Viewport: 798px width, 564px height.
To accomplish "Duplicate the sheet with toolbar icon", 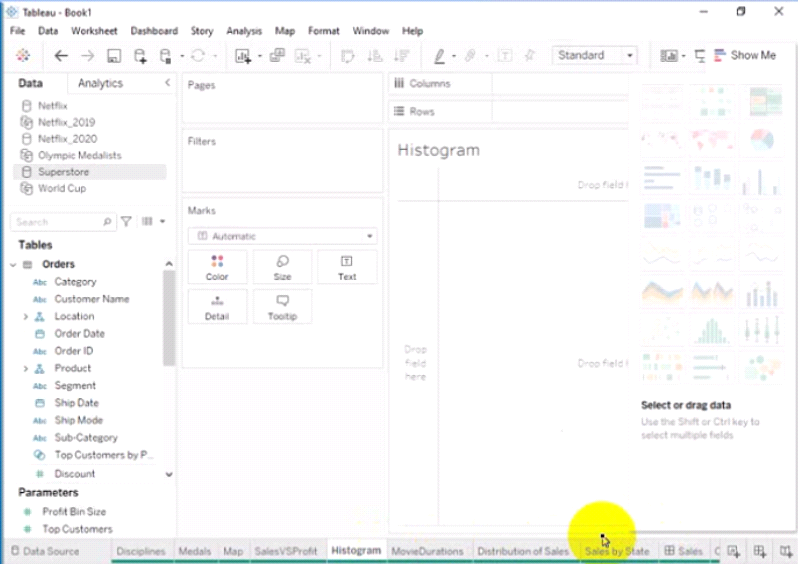I will pyautogui.click(x=277, y=55).
